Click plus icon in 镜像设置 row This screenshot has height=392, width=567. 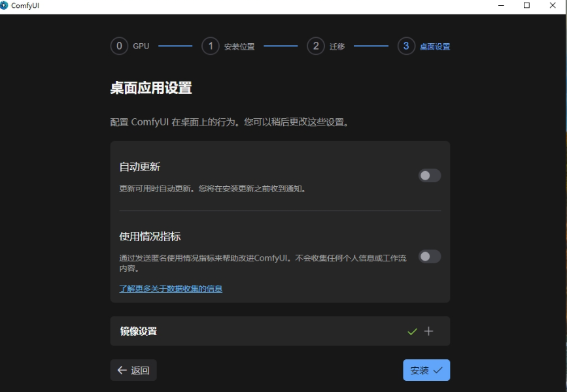428,331
